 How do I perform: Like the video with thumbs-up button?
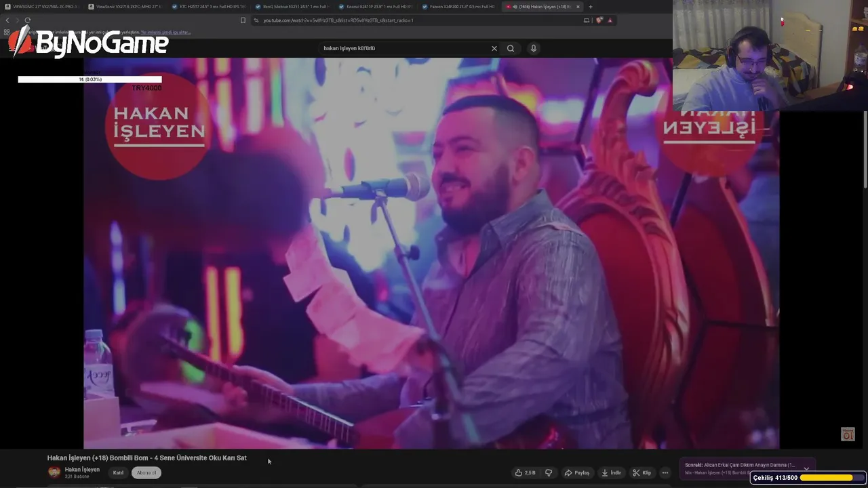[x=526, y=472]
